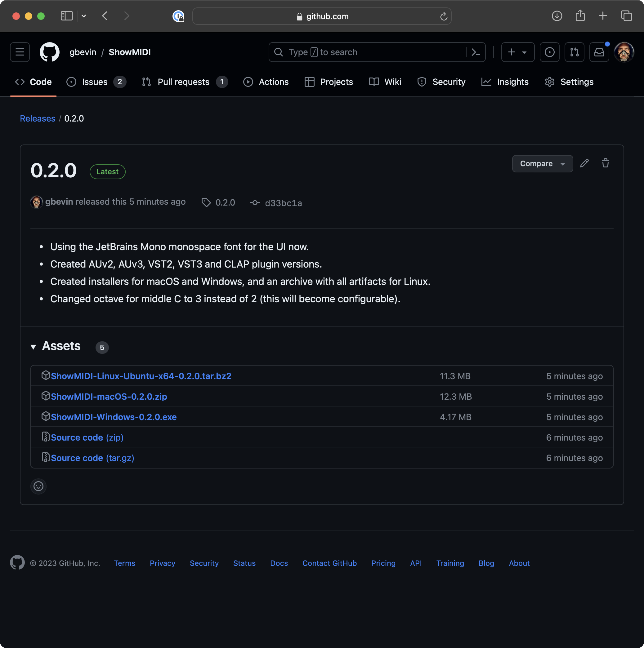Click the footer GitHub logo
This screenshot has width=644, height=648.
tap(17, 562)
